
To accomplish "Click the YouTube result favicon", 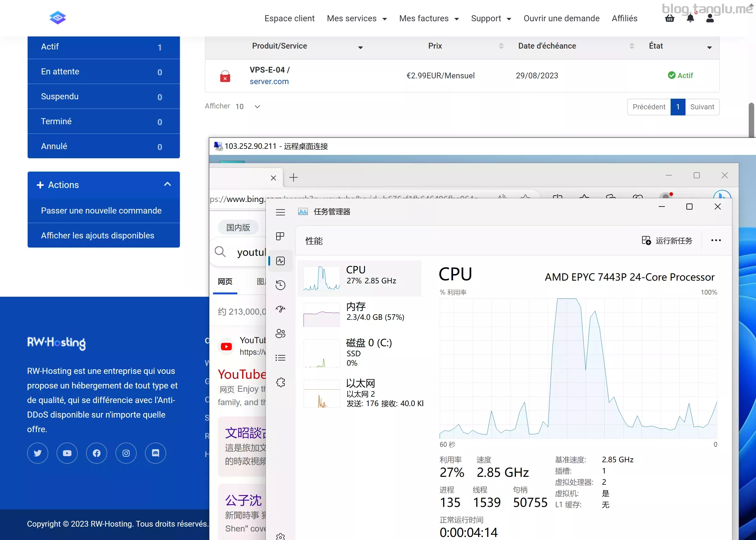I will 226,347.
